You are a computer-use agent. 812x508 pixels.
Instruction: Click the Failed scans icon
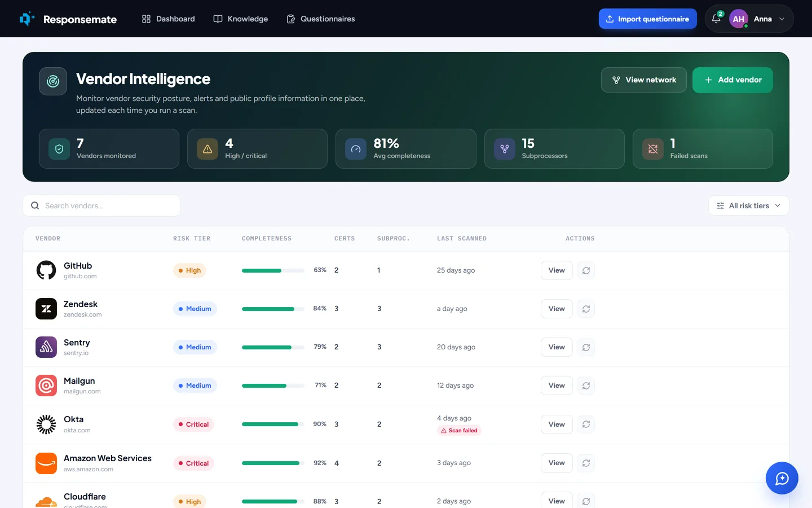pyautogui.click(x=653, y=149)
